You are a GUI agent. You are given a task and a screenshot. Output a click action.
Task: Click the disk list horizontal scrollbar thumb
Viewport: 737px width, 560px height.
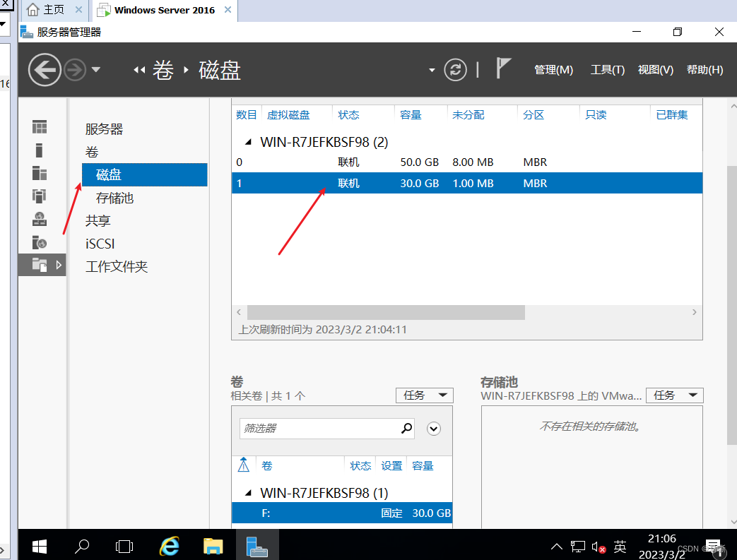click(x=386, y=312)
